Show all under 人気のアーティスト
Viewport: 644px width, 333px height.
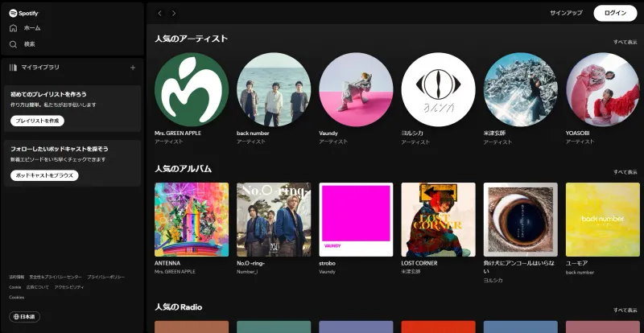pos(625,42)
